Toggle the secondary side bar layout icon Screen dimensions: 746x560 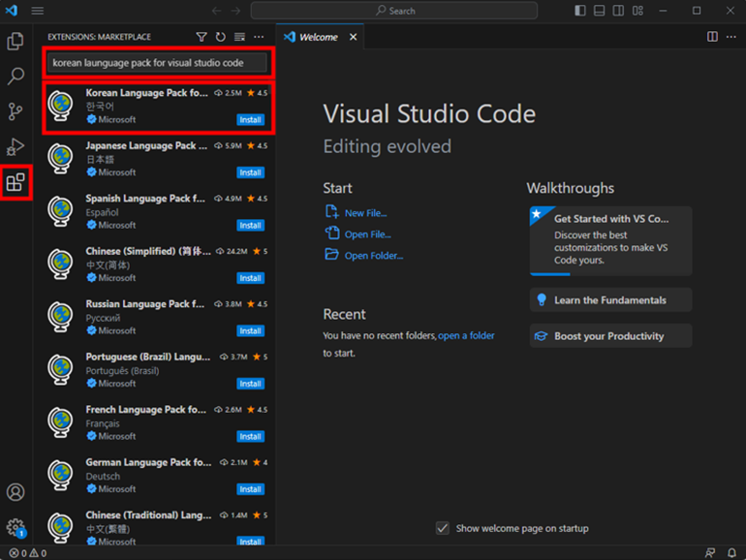pos(618,11)
